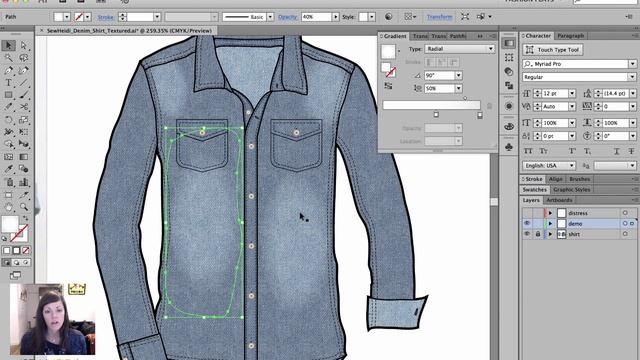Switch to the Paragraph tab
Screen dimensions: 640x360
tap(571, 36)
